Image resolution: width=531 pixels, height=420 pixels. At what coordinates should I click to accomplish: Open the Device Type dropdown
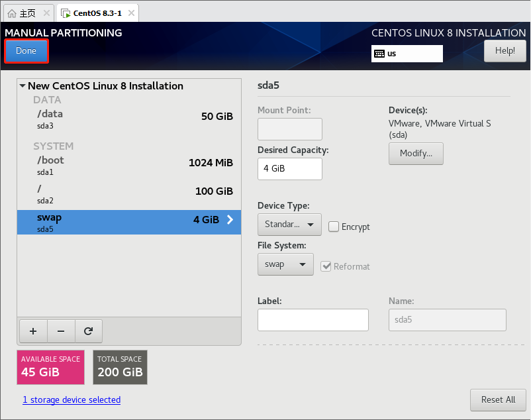click(289, 224)
